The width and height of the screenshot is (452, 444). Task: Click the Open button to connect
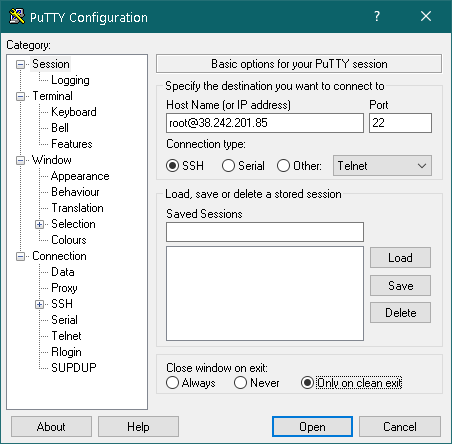312,426
